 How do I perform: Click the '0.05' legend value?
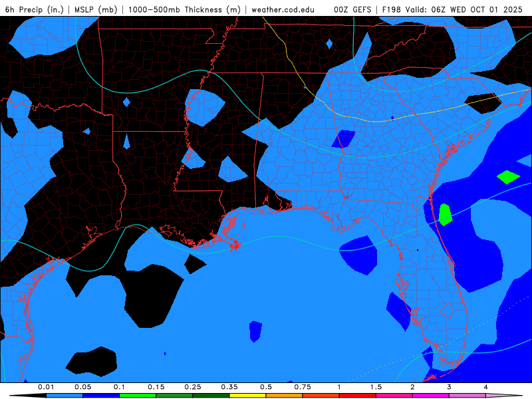[x=82, y=387]
